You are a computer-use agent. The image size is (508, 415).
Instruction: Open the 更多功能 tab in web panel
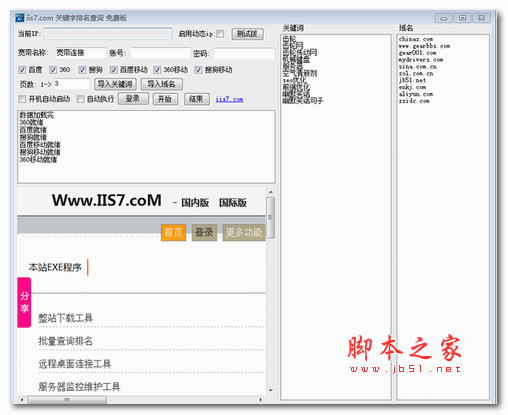pos(244,232)
